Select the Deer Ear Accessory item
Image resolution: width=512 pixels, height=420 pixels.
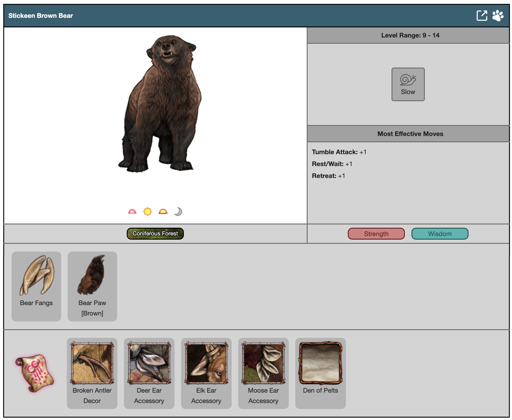149,373
